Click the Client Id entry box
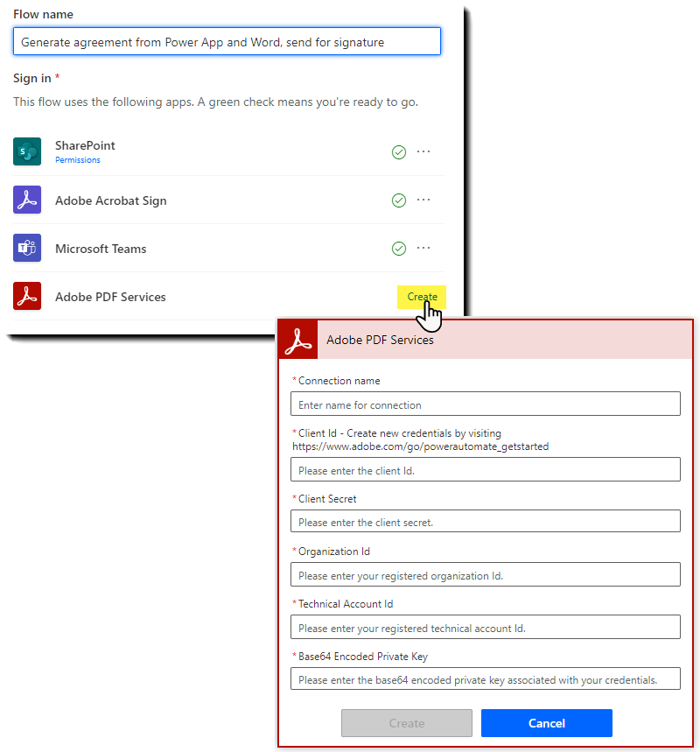Screen dimensions: 700x752 point(486,469)
